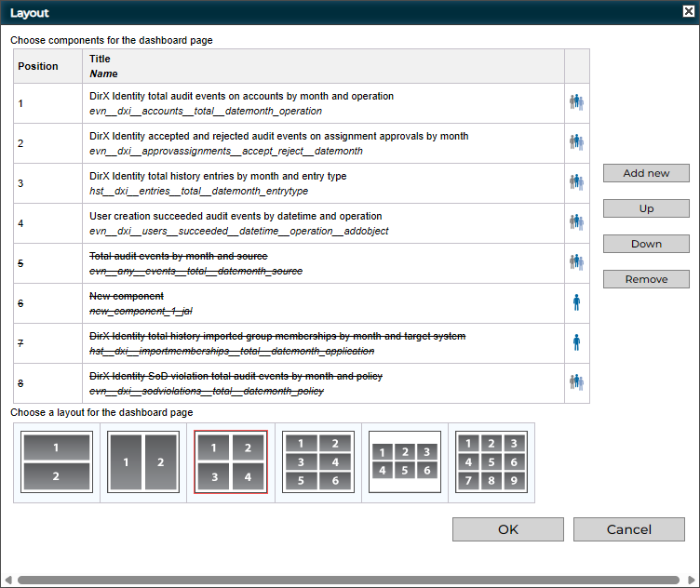
Task: Click the horizontal scrollbar at the bottom
Action: click(x=349, y=580)
